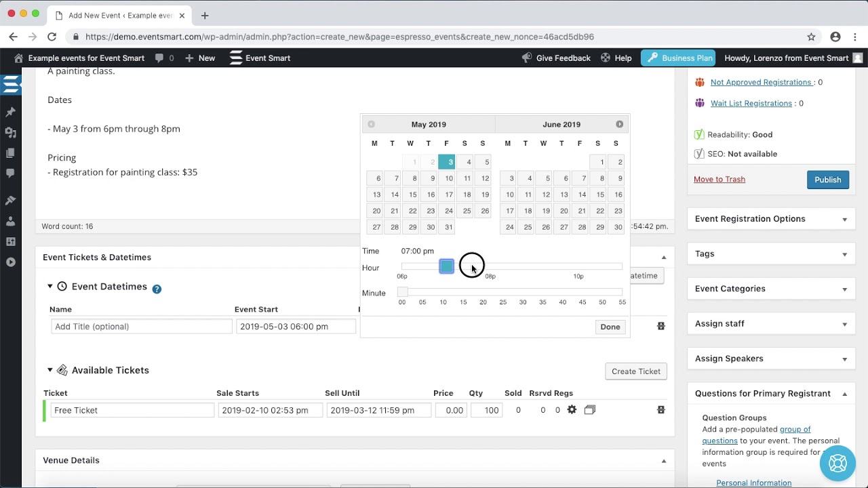This screenshot has height=488, width=868.
Task: Open Wait List Registrations link
Action: click(751, 103)
